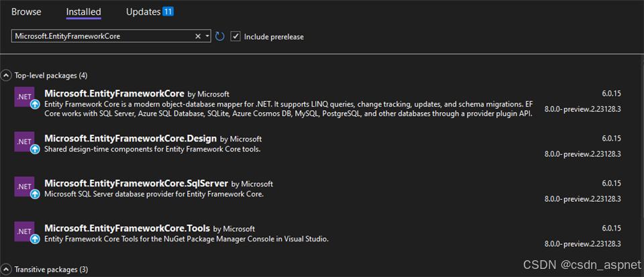Open the Updates tab

point(144,12)
